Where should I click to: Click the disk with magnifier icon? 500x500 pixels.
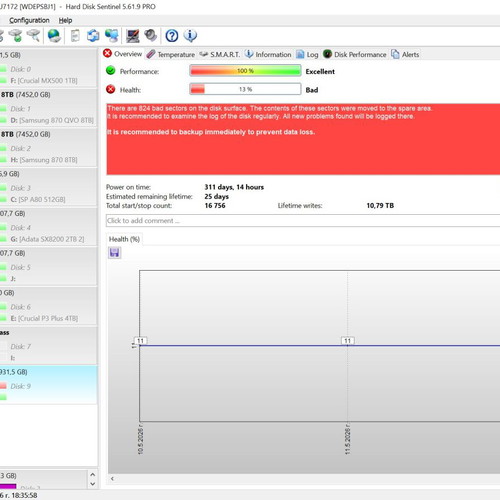tap(33, 36)
